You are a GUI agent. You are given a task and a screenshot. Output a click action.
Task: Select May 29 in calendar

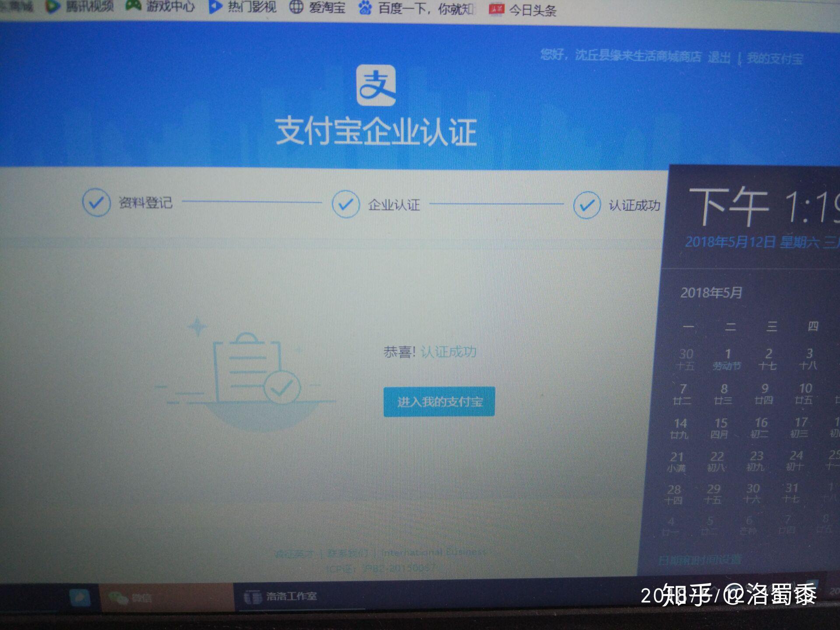click(x=713, y=494)
